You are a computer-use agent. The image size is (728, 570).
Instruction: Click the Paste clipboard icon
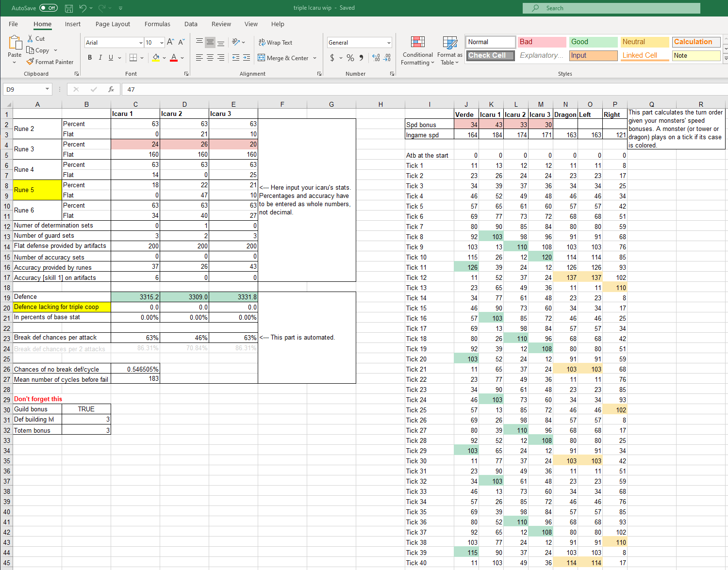pyautogui.click(x=15, y=44)
